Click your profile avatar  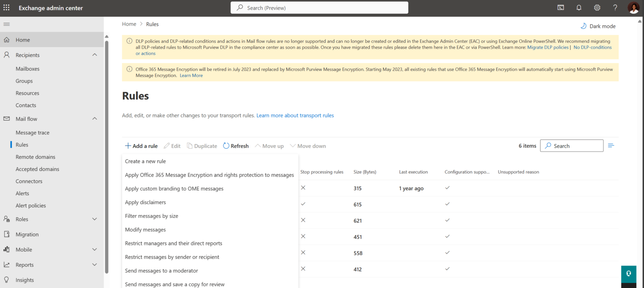[634, 8]
